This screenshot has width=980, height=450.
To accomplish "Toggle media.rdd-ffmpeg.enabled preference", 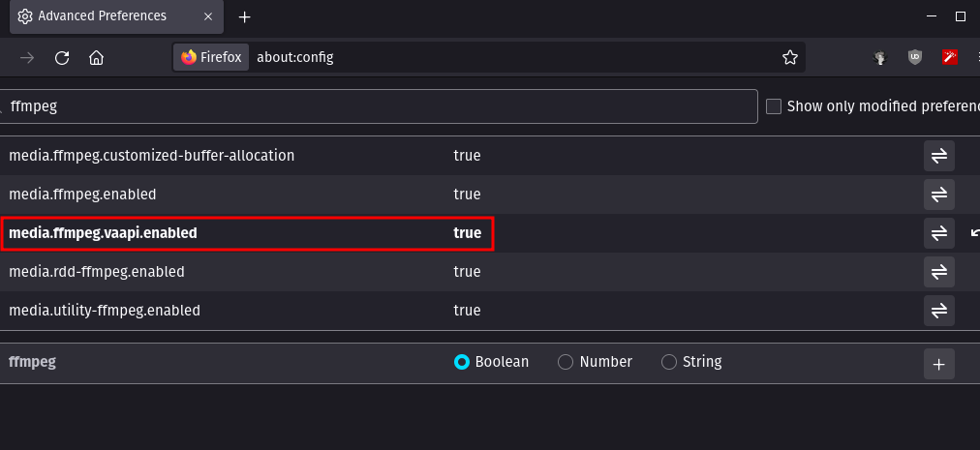I will (x=938, y=272).
